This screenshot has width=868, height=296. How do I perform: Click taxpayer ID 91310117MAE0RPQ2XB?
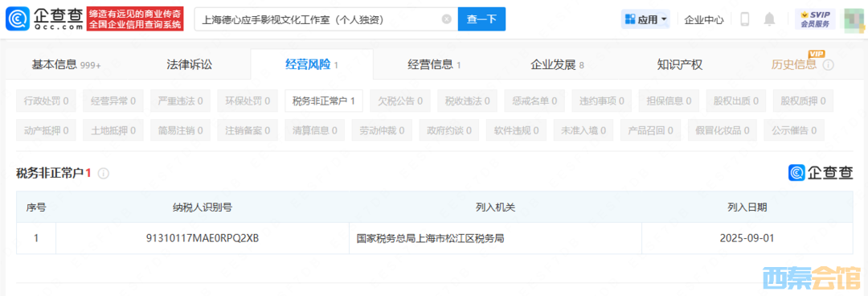pyautogui.click(x=203, y=239)
